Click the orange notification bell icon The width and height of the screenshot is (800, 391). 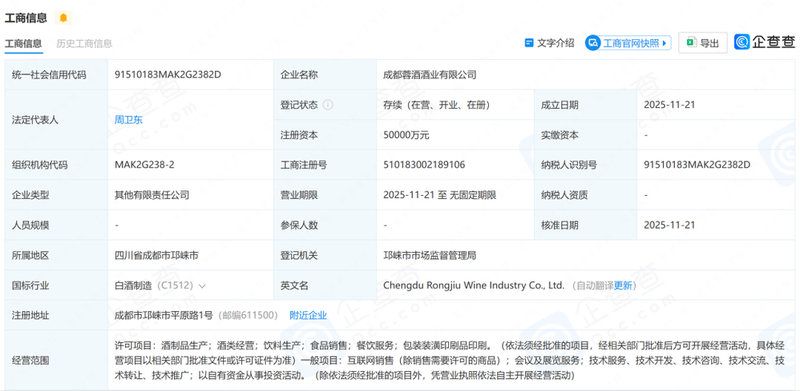[x=63, y=18]
